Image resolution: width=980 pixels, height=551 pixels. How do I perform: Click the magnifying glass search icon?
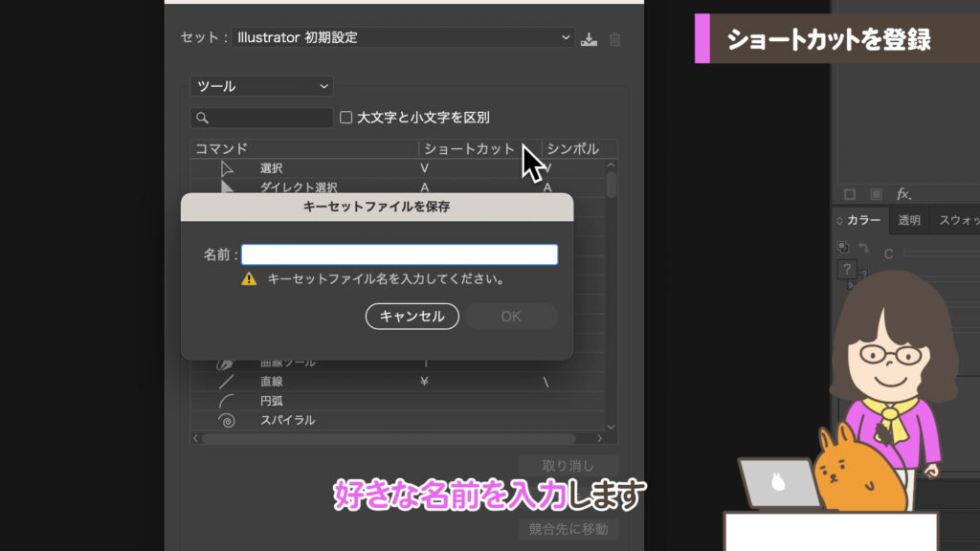[201, 116]
